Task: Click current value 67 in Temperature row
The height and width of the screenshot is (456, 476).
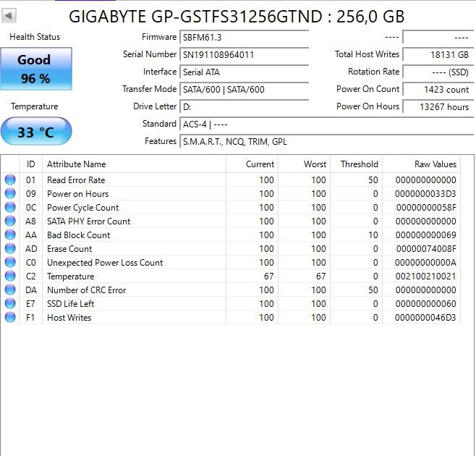Action: pyautogui.click(x=269, y=276)
